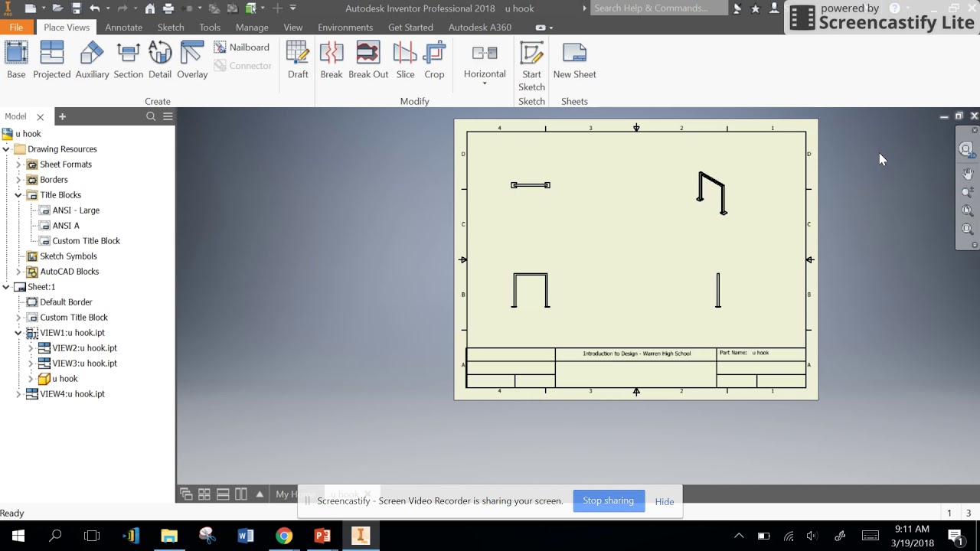Pick the Detail view tool

tap(160, 60)
